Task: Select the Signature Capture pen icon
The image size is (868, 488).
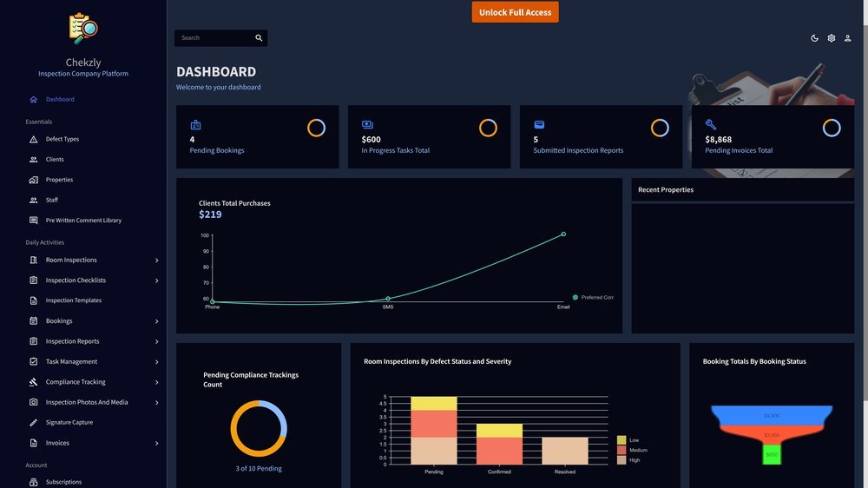Action: (33, 423)
